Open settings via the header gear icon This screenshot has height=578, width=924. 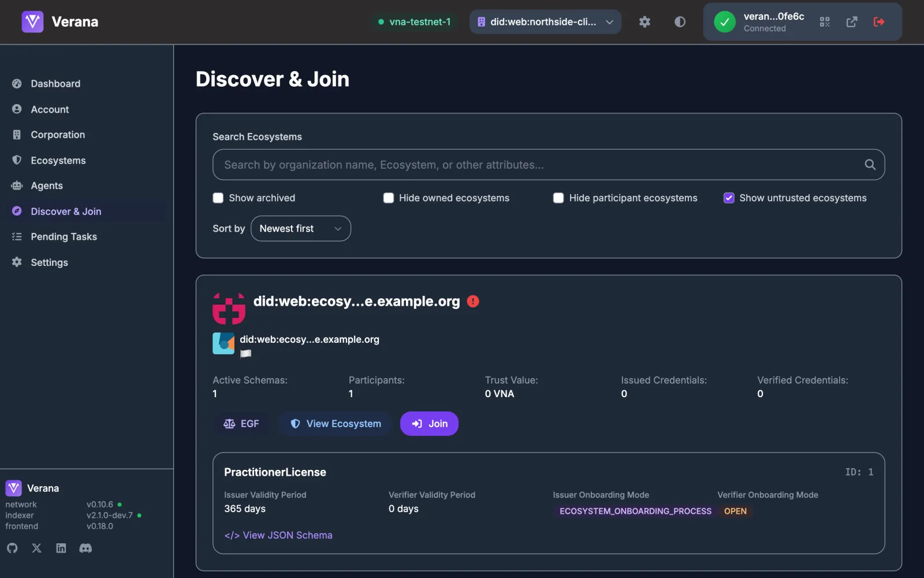point(644,22)
